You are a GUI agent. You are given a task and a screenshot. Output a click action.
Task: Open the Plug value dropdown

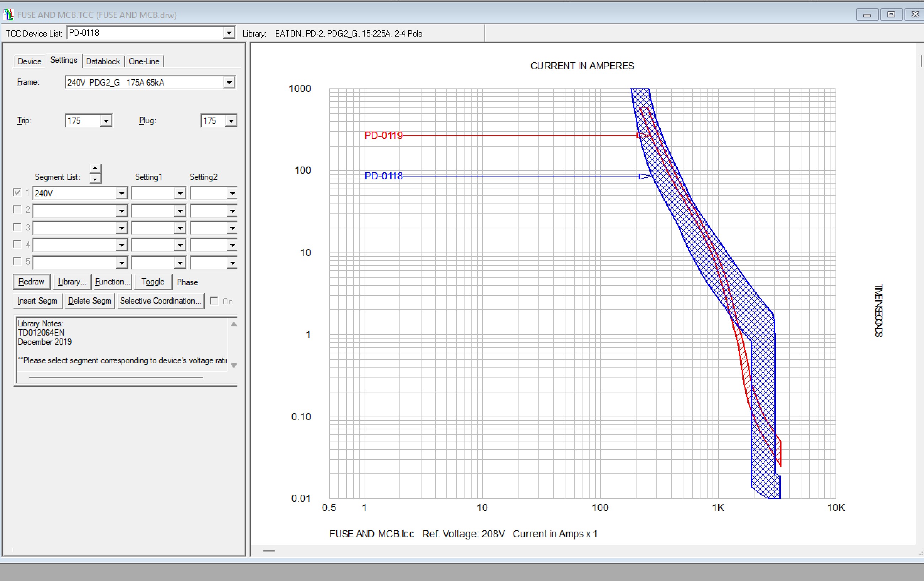tap(231, 121)
